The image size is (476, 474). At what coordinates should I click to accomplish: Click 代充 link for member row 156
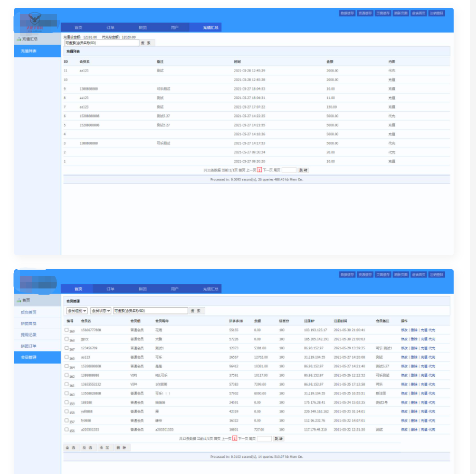click(432, 430)
